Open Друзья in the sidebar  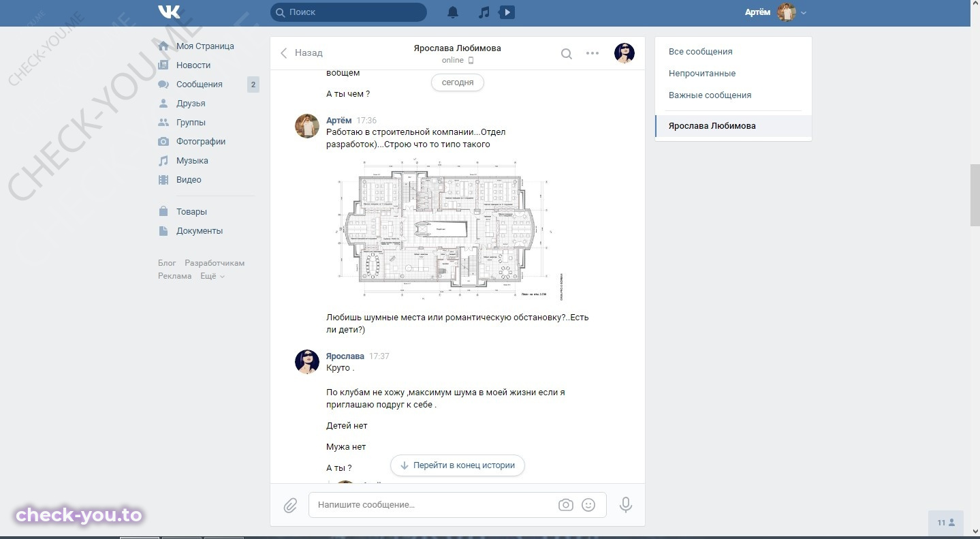coord(191,104)
